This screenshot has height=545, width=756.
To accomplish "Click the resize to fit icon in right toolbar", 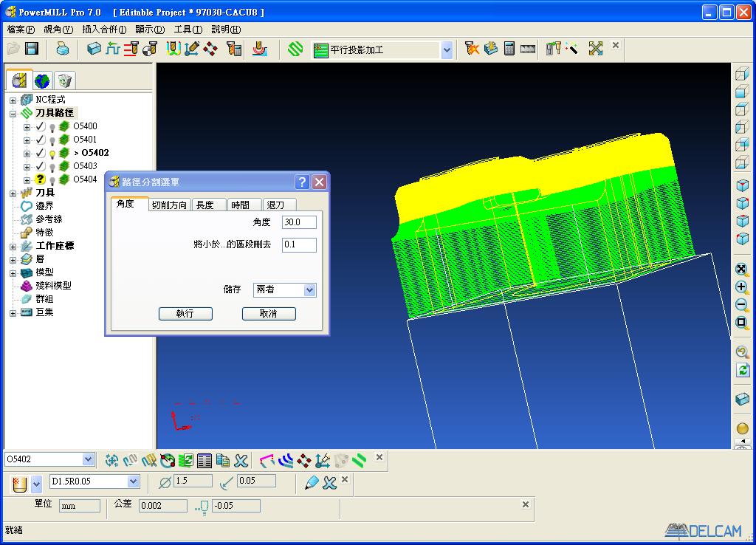I will 743,269.
